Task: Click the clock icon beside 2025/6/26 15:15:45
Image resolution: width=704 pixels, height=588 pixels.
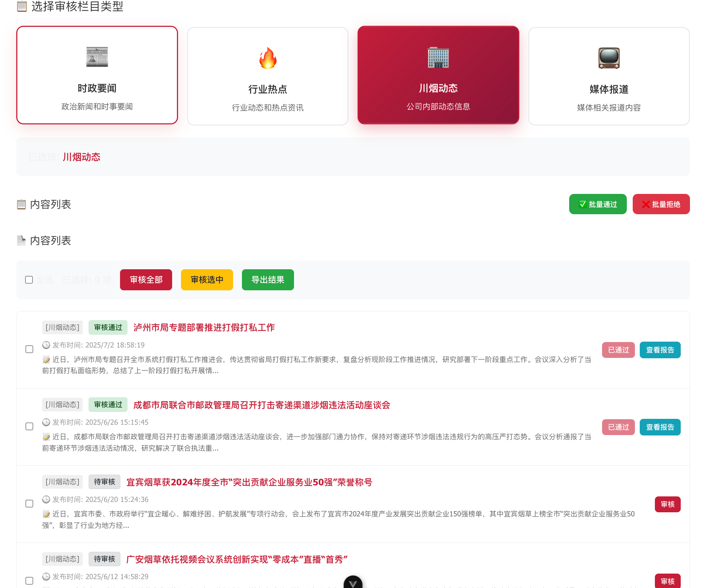Action: (x=46, y=422)
